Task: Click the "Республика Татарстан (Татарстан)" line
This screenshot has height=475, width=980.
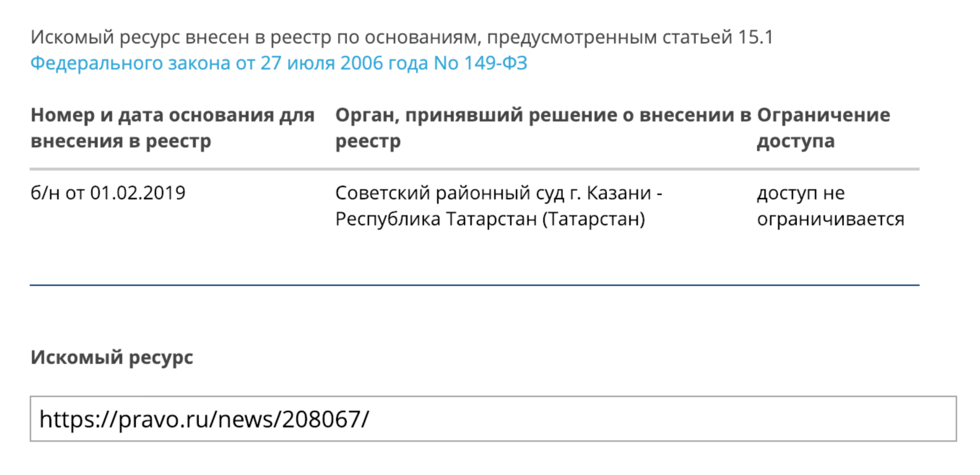Action: [x=490, y=219]
